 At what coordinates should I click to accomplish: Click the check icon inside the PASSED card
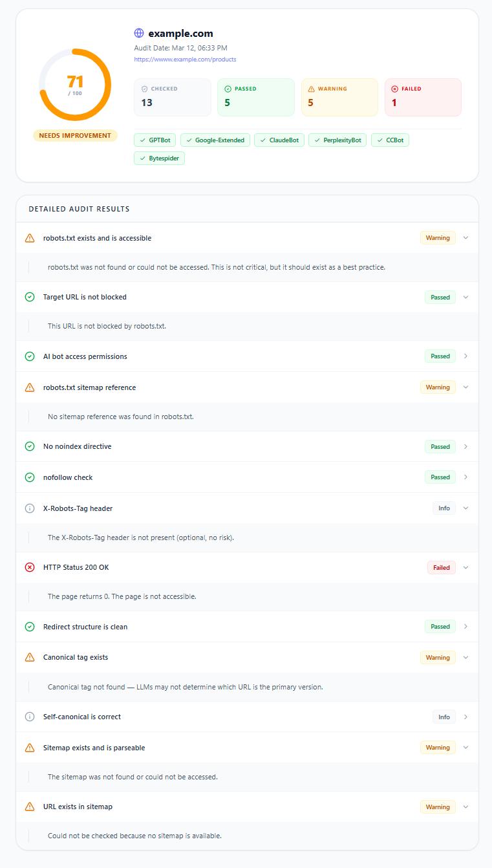(228, 89)
